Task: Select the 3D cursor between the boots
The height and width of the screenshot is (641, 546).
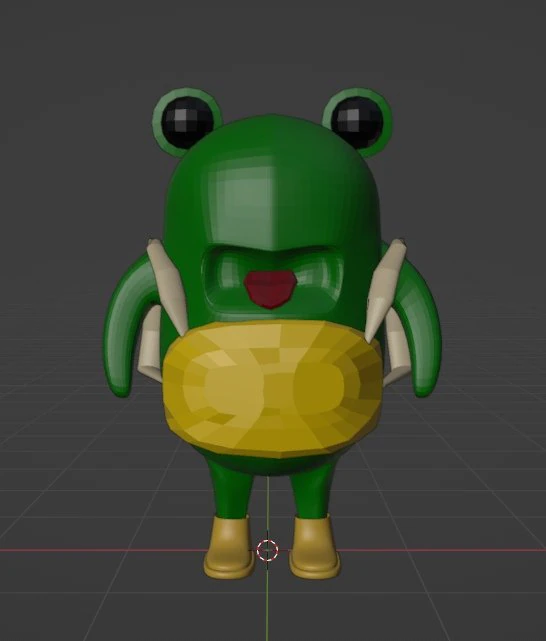Action: click(268, 550)
